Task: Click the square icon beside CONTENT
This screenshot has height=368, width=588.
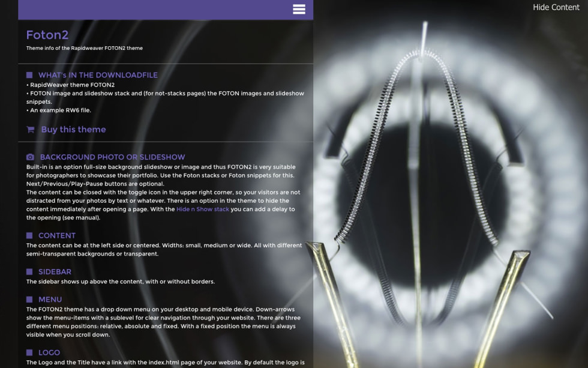Action: [29, 235]
